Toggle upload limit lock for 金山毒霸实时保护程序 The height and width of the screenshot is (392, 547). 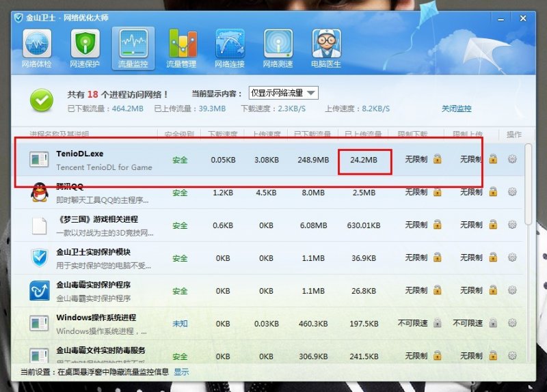(x=493, y=290)
